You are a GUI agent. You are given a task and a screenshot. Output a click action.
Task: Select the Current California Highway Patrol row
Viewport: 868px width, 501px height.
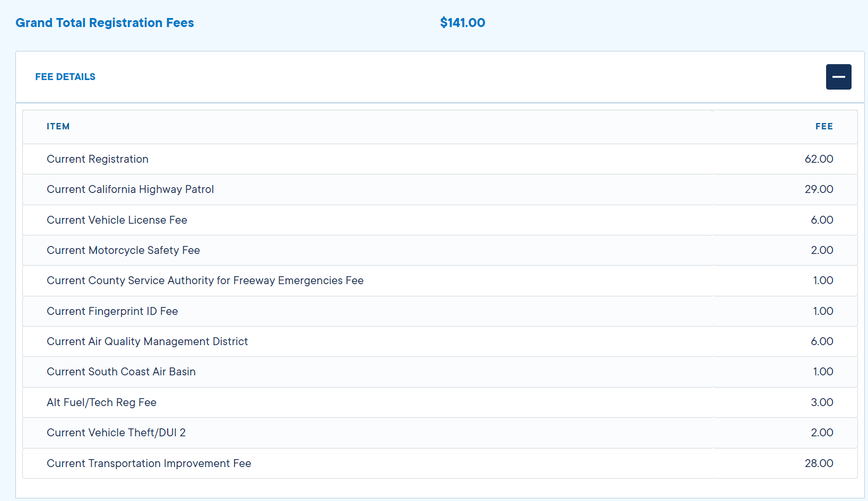pos(130,189)
